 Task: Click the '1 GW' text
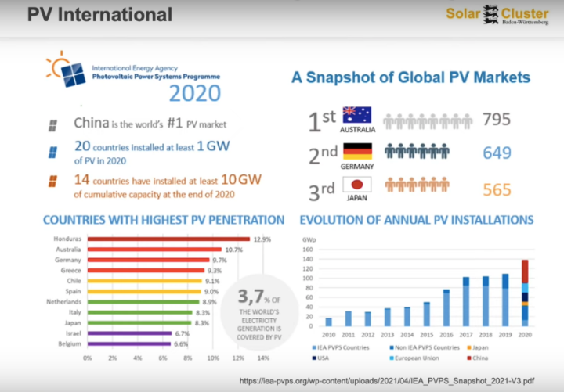pos(213,146)
